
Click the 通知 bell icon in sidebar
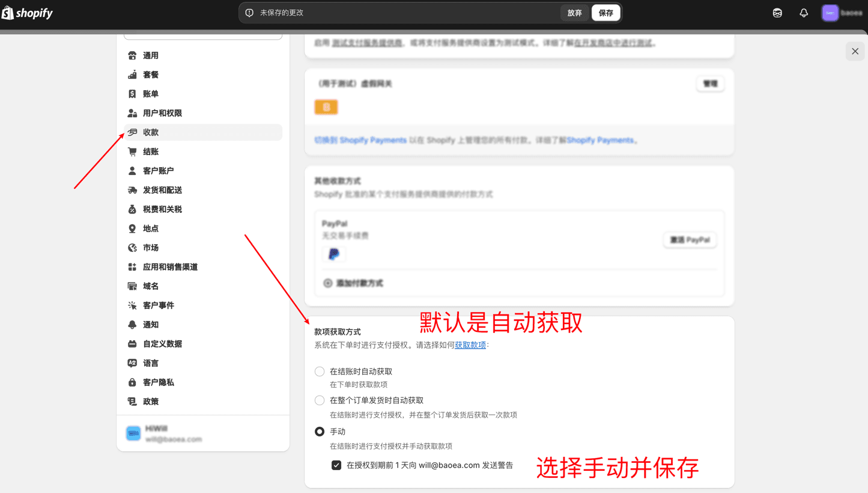tap(132, 325)
